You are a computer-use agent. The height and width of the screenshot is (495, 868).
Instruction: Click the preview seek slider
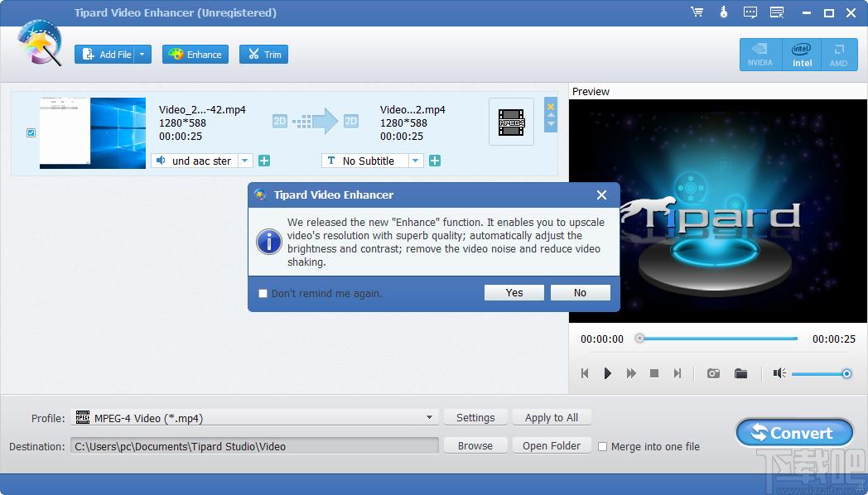(x=718, y=338)
